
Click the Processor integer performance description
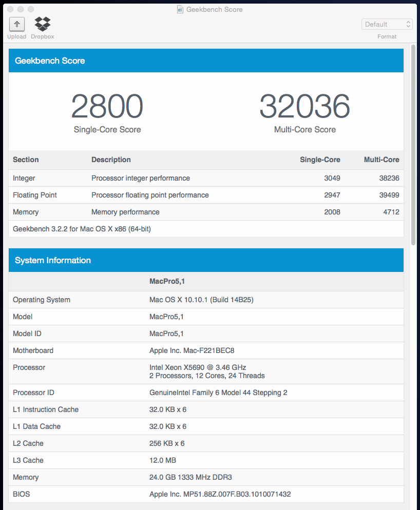point(141,178)
